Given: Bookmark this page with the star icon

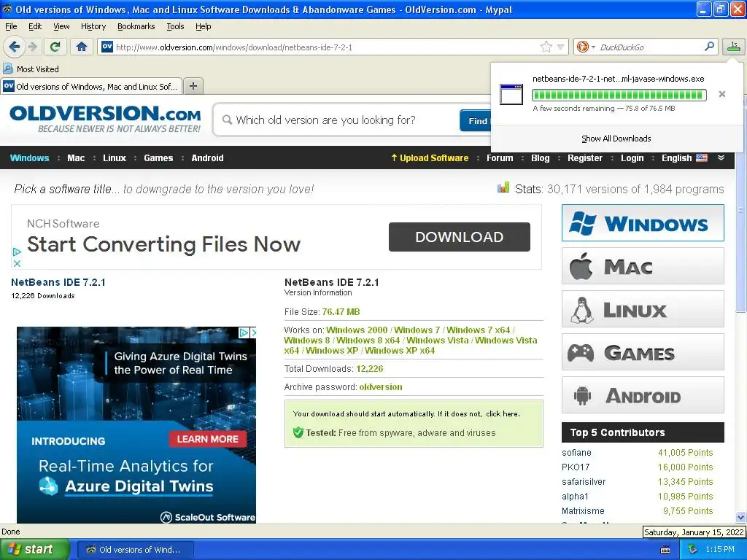Looking at the screenshot, I should [546, 47].
